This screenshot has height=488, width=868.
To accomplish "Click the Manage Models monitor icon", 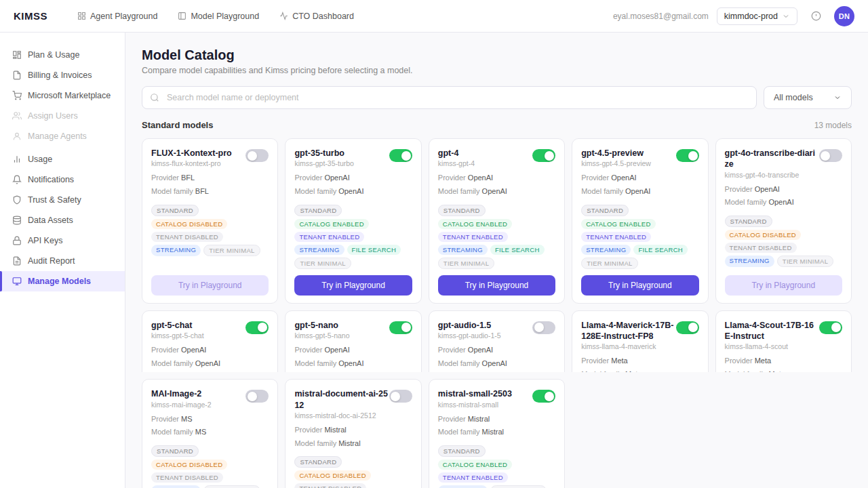I will point(17,281).
